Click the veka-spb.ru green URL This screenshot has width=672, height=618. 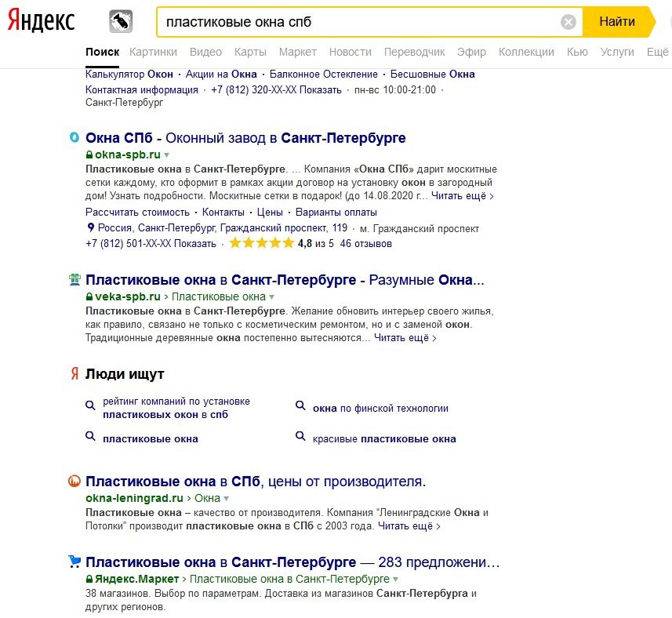[x=128, y=296]
